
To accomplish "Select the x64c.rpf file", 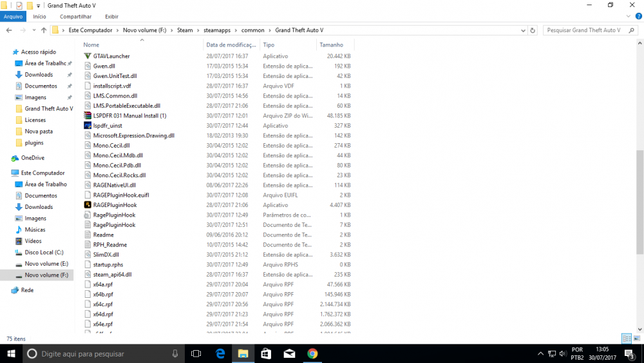I will [102, 304].
